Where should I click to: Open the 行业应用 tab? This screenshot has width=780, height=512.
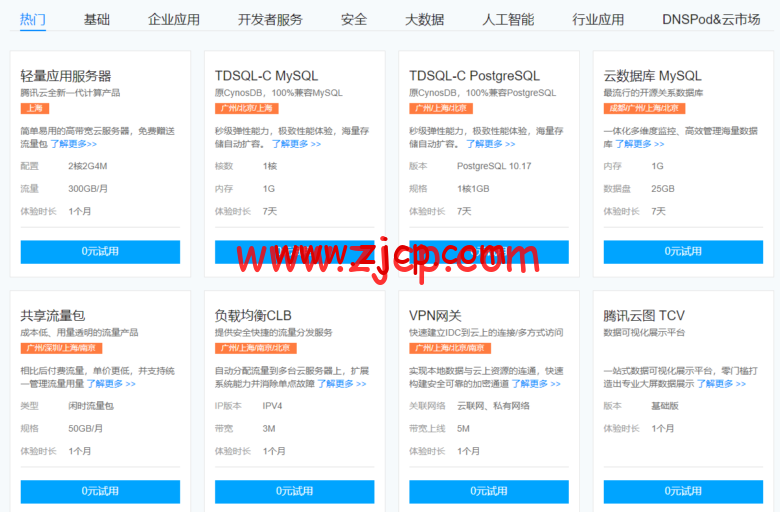pyautogui.click(x=598, y=19)
